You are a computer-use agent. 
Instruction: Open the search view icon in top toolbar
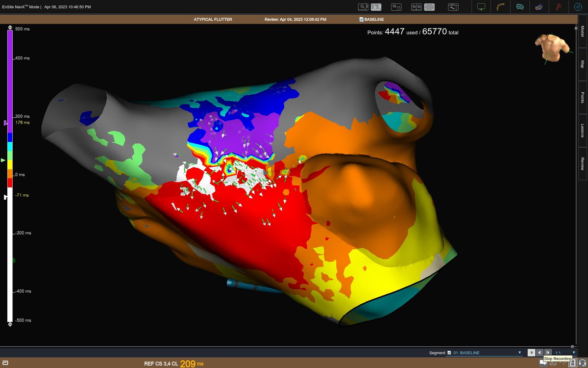(x=363, y=7)
